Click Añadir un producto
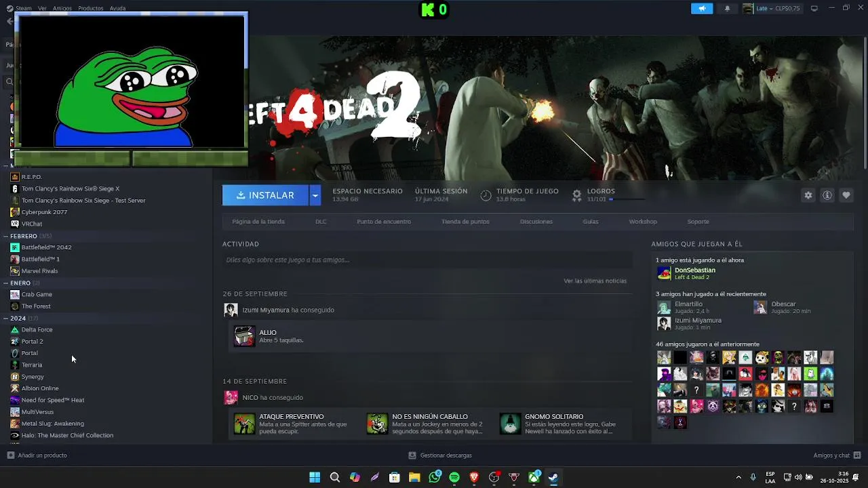The height and width of the screenshot is (488, 868). (42, 455)
